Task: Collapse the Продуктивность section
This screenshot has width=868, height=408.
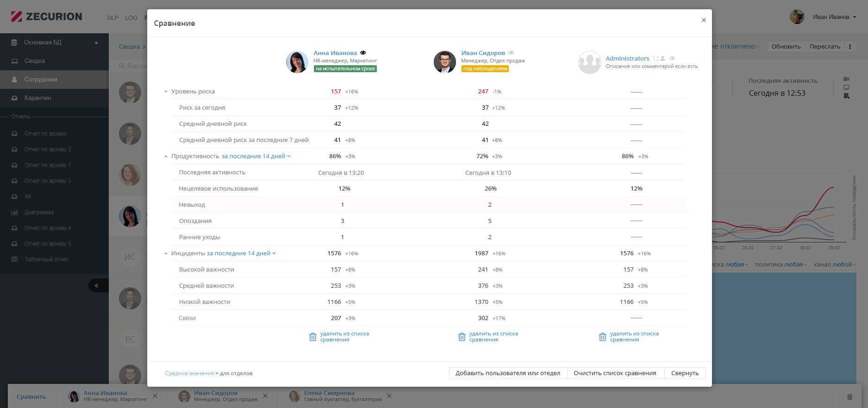Action: click(x=166, y=156)
